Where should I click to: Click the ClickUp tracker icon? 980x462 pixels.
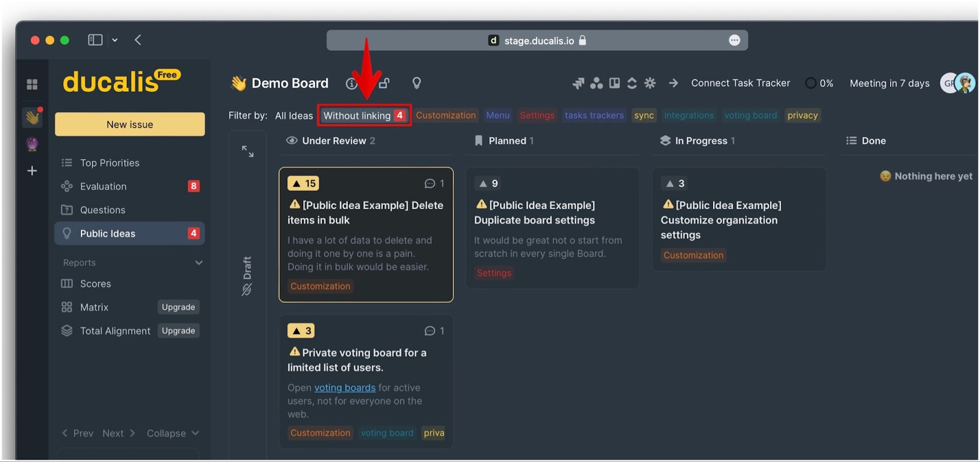point(632,83)
